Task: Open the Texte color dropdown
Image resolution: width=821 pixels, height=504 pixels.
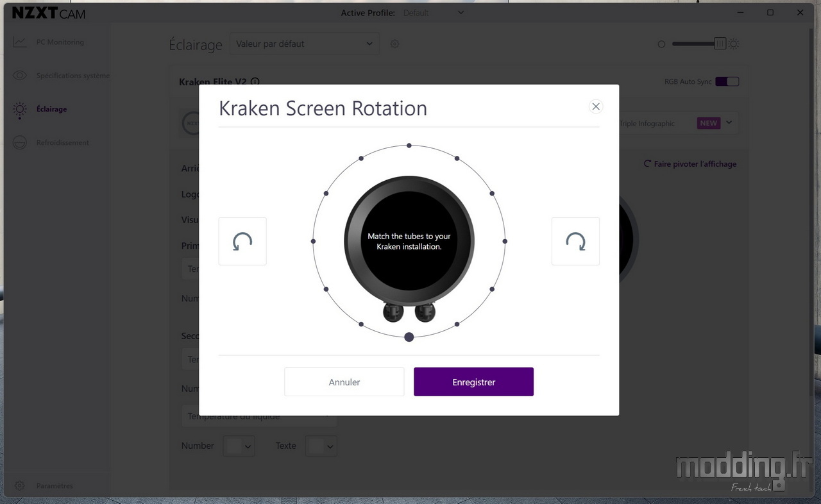Action: (x=321, y=446)
